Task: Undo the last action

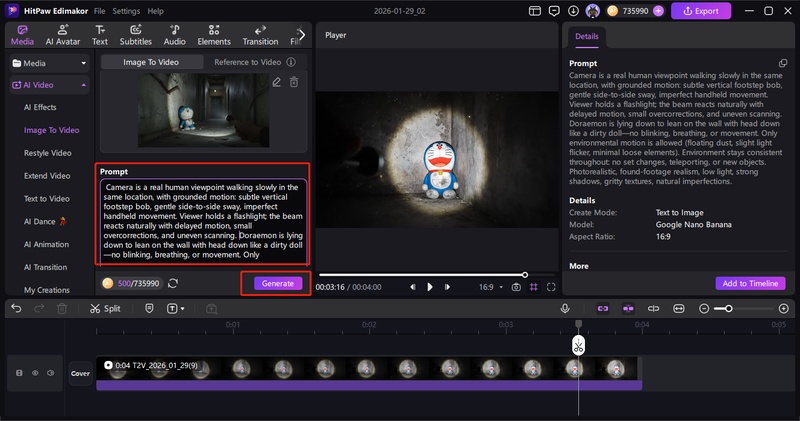Action: point(16,308)
